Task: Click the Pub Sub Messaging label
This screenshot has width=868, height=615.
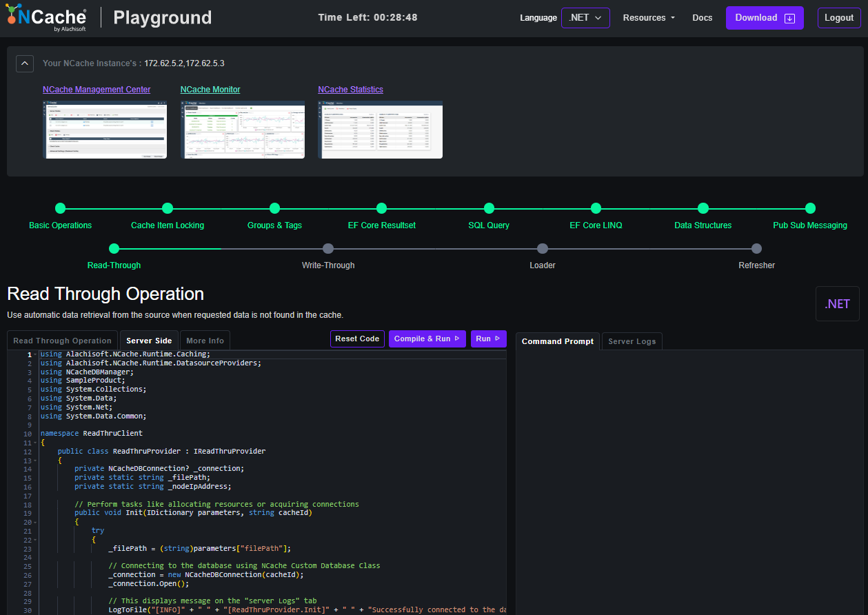Action: click(x=810, y=225)
